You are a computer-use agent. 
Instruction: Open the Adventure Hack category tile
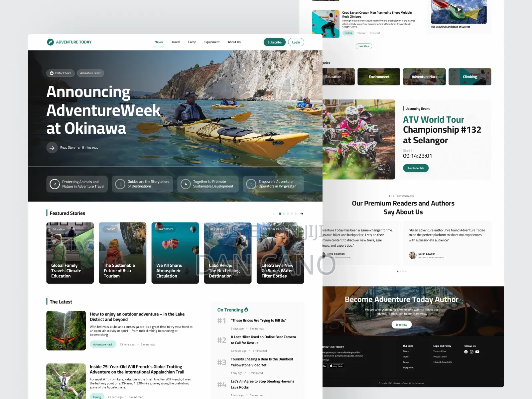tap(424, 77)
